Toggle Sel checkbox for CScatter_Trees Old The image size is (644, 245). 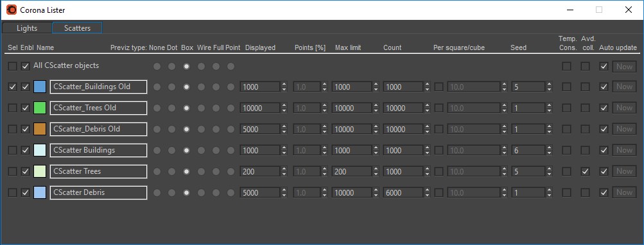[x=13, y=108]
